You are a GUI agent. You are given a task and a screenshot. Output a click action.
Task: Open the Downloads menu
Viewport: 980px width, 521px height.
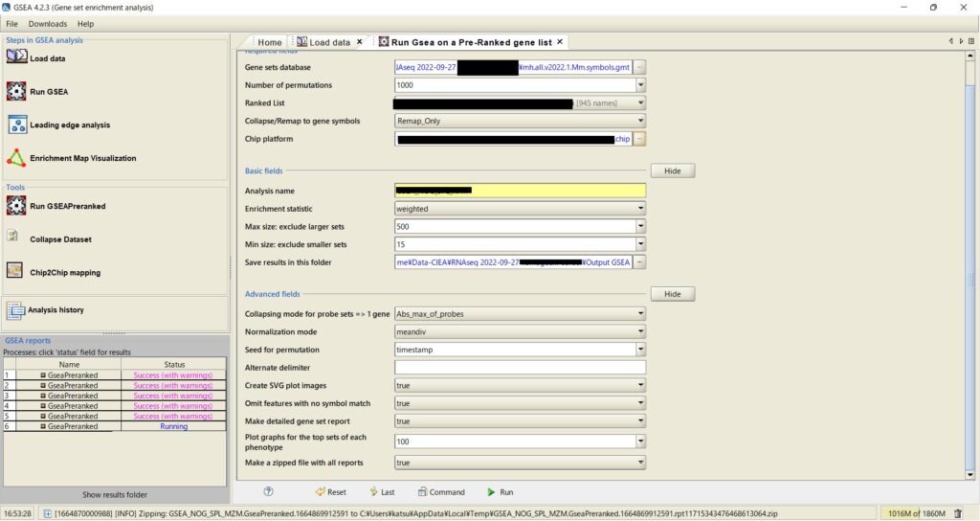coord(48,24)
